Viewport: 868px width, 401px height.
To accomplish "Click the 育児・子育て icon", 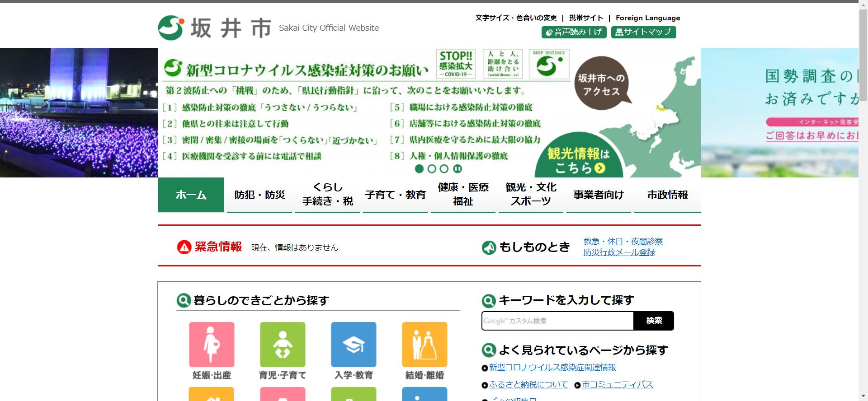I will click(x=283, y=345).
